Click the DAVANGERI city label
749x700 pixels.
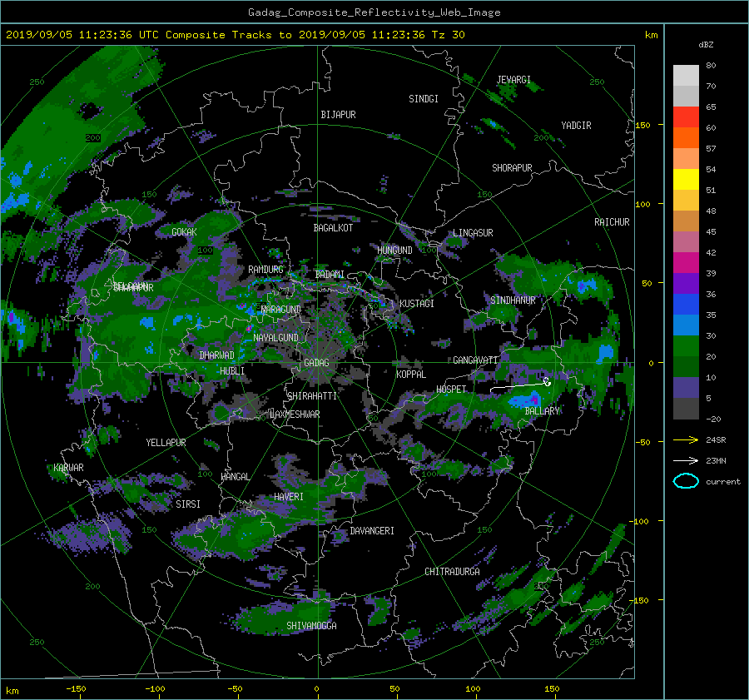[372, 531]
